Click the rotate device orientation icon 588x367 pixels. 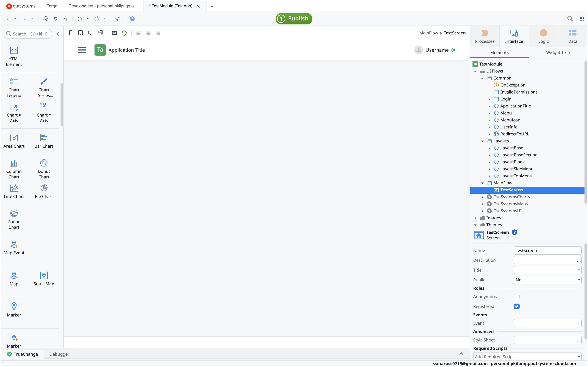(100, 33)
